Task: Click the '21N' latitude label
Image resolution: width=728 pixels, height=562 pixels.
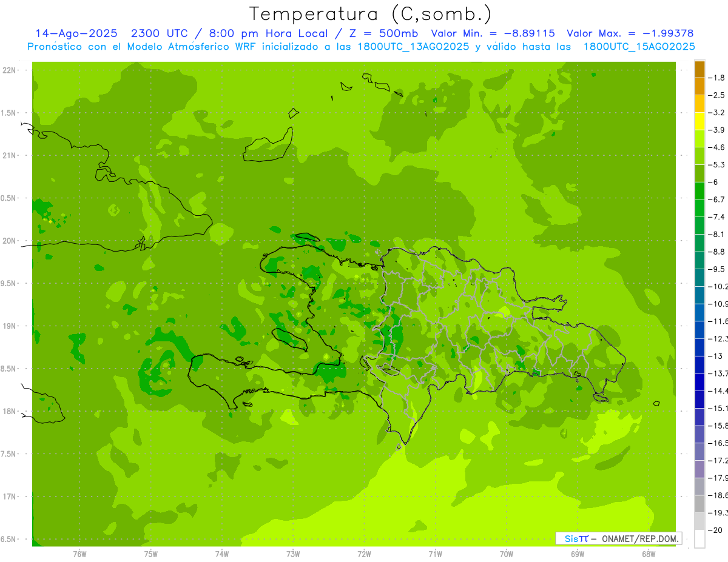Action: [x=10, y=156]
